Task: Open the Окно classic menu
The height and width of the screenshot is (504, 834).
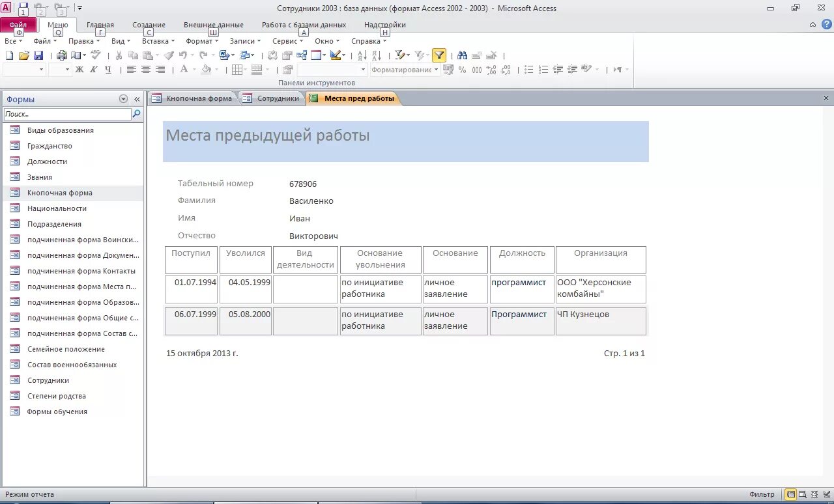Action: point(327,41)
